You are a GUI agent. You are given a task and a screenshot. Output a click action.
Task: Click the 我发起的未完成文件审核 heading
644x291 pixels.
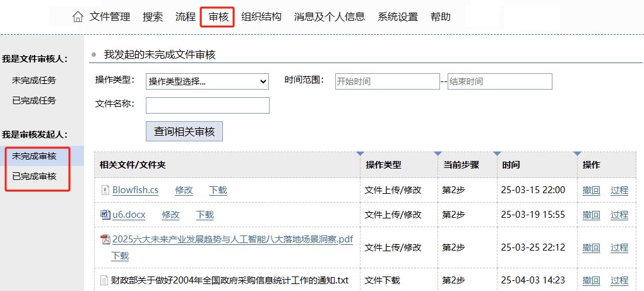click(x=160, y=54)
